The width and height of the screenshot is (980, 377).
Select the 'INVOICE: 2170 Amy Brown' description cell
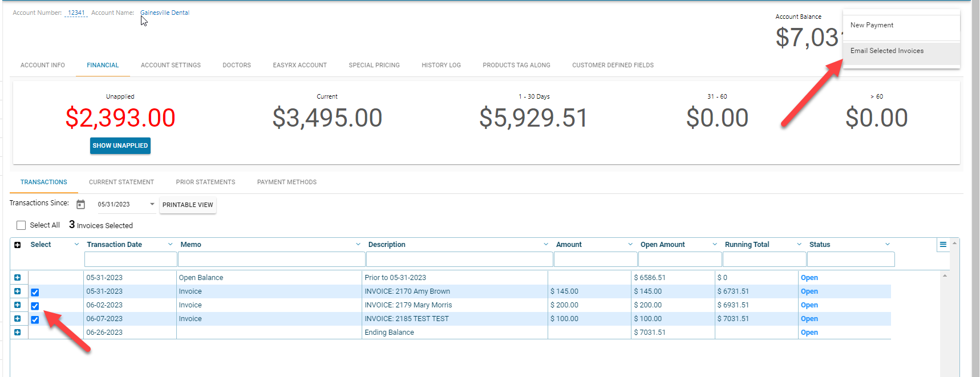pos(455,291)
